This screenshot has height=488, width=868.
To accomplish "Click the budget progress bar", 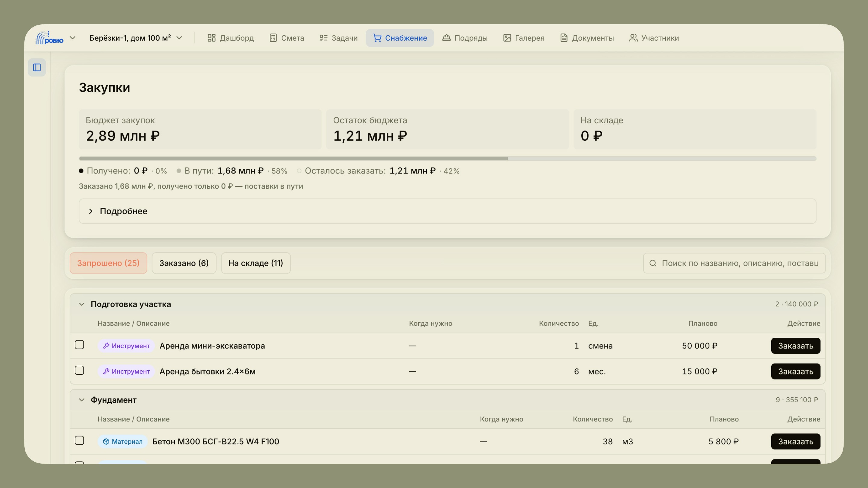I will (448, 158).
